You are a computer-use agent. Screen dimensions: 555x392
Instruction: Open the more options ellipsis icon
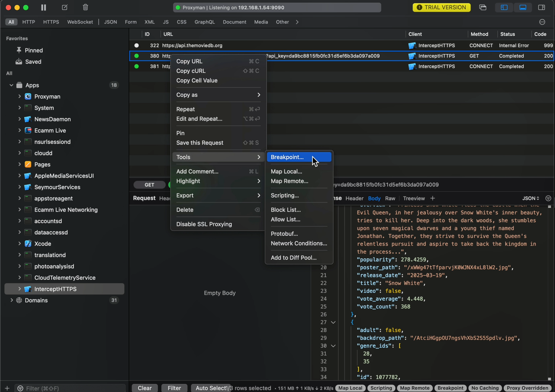coord(542,22)
